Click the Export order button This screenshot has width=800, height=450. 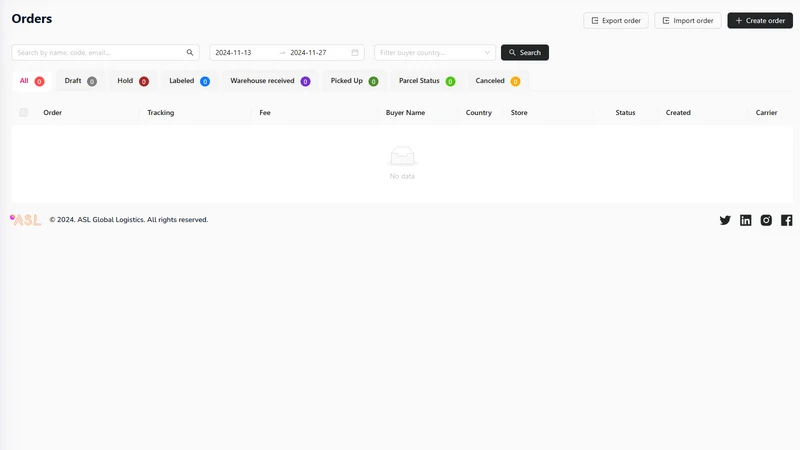pyautogui.click(x=616, y=20)
